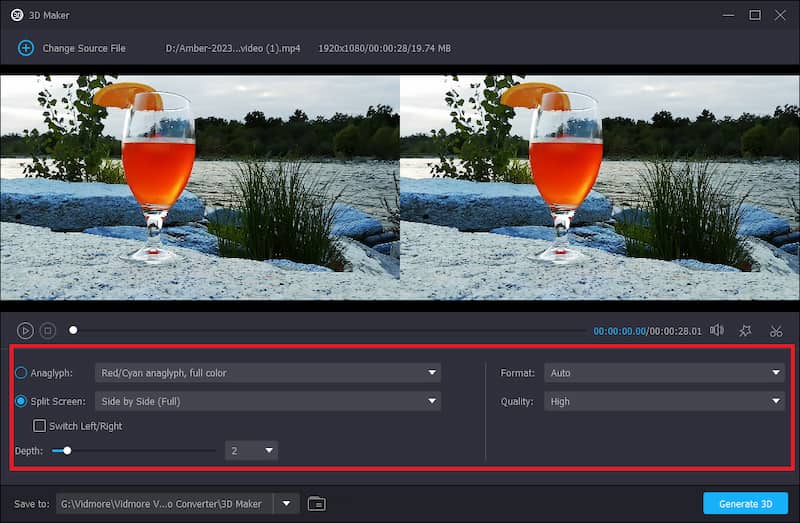Click the Change Source File plus icon
800x523 pixels.
click(26, 48)
